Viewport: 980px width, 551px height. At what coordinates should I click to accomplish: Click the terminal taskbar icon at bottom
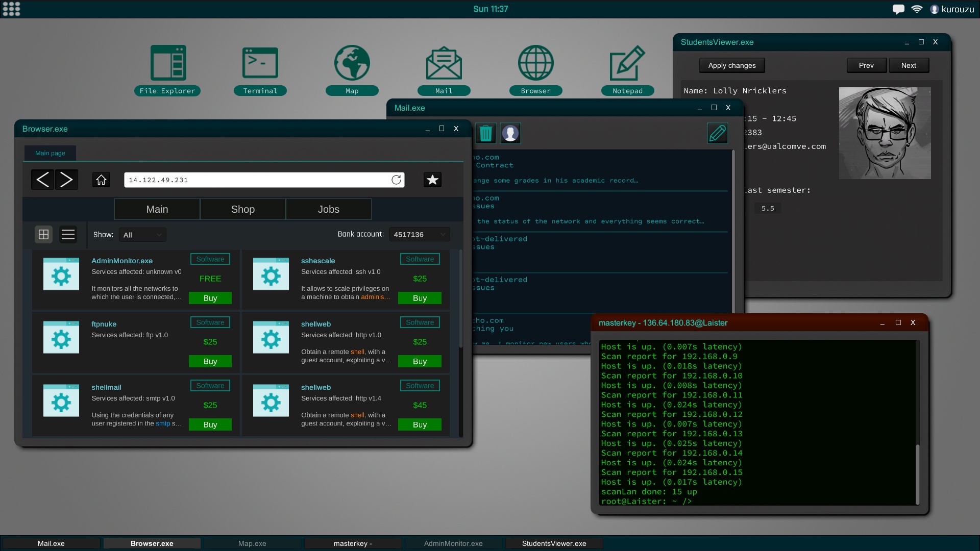coord(353,543)
